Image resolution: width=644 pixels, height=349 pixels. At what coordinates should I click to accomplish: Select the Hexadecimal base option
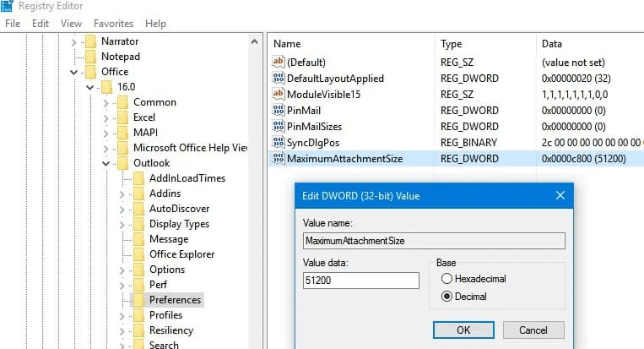coord(446,278)
